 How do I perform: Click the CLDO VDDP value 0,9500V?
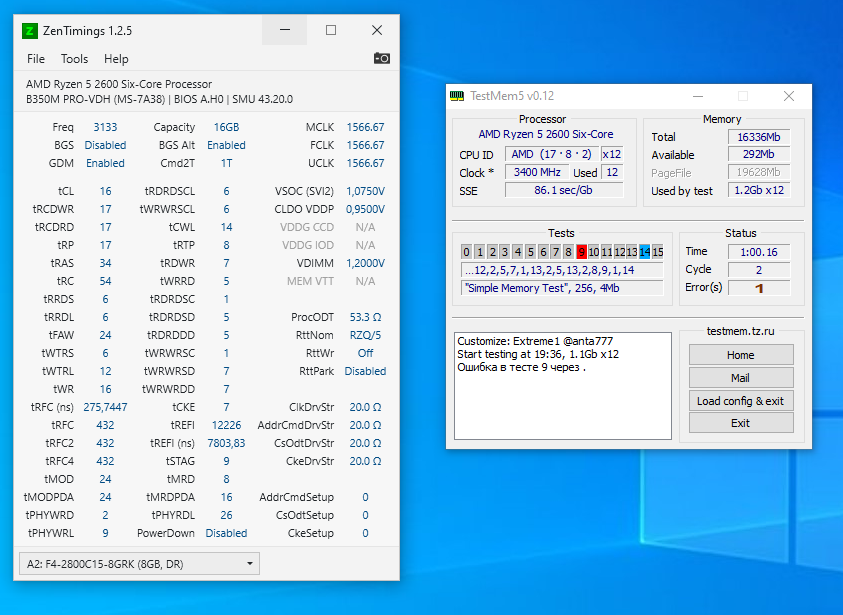click(x=366, y=209)
